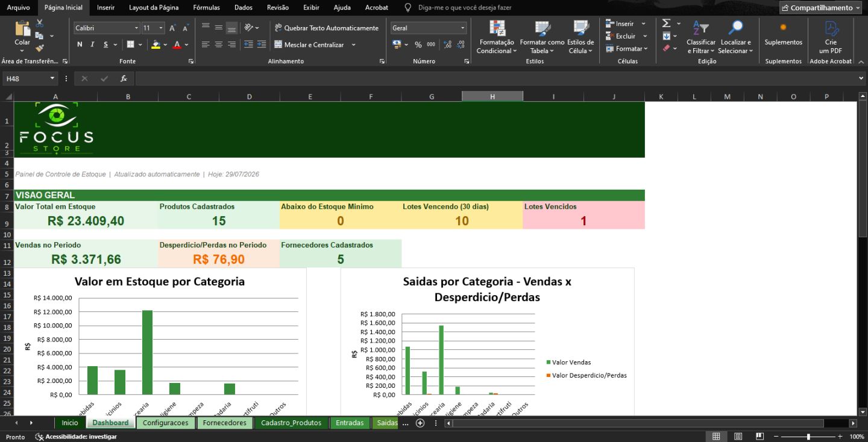
Task: Click the insert function fx icon
Action: [124, 78]
